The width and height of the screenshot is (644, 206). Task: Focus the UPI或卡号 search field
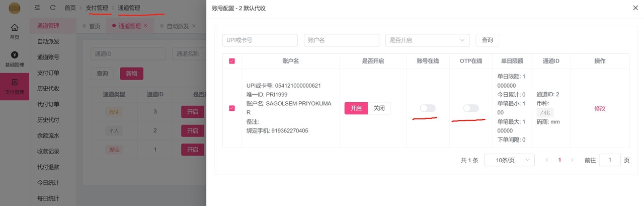(x=259, y=40)
